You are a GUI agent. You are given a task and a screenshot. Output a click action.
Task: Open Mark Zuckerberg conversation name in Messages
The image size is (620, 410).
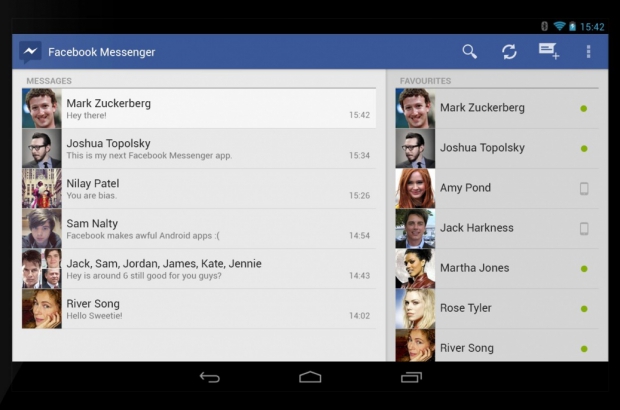[109, 103]
